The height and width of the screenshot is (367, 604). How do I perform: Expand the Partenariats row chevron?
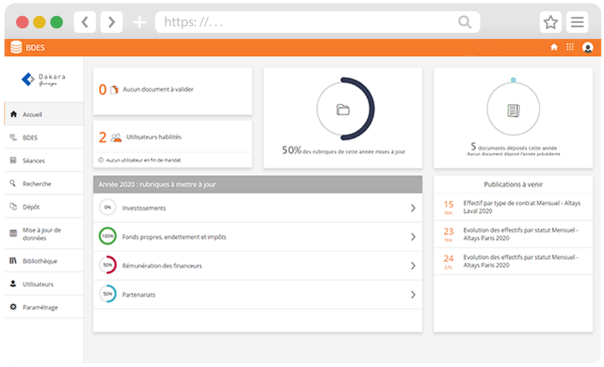(x=413, y=295)
